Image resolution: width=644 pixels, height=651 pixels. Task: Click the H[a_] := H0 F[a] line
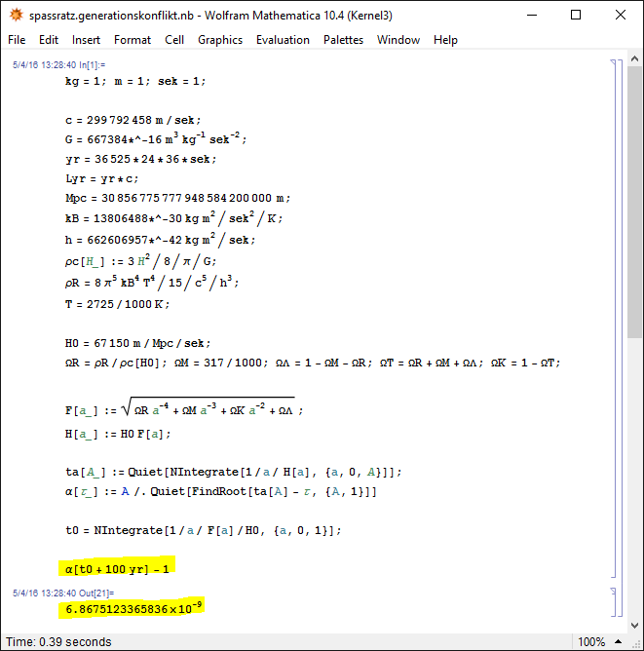(118, 434)
